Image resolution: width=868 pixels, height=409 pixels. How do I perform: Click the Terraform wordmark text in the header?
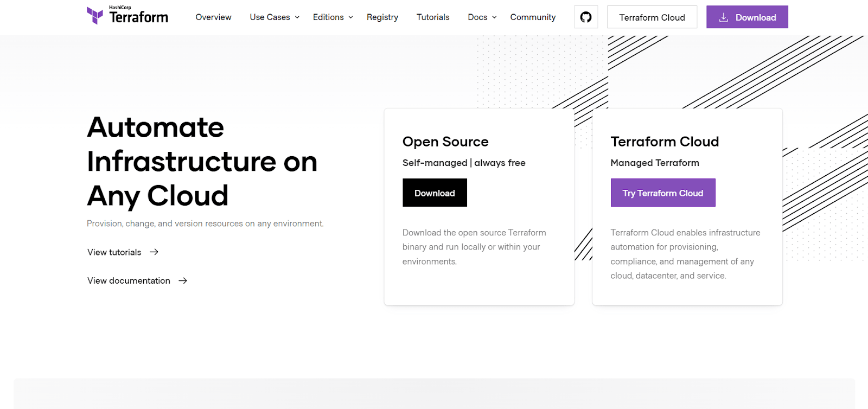coord(139,17)
